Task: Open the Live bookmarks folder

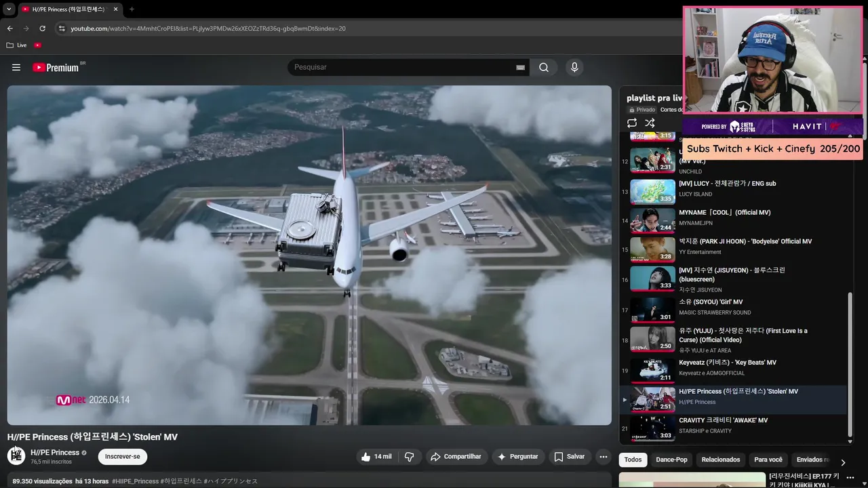Action: [16, 45]
